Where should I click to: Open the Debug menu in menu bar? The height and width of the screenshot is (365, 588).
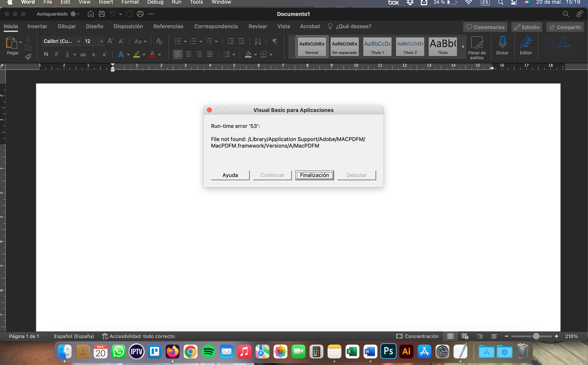click(155, 2)
